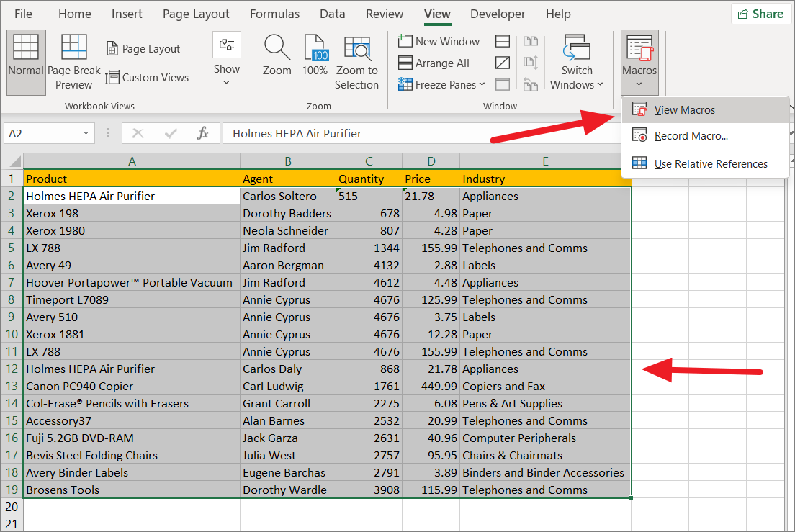Click the insert function fx icon
This screenshot has height=532, width=795.
pos(202,133)
